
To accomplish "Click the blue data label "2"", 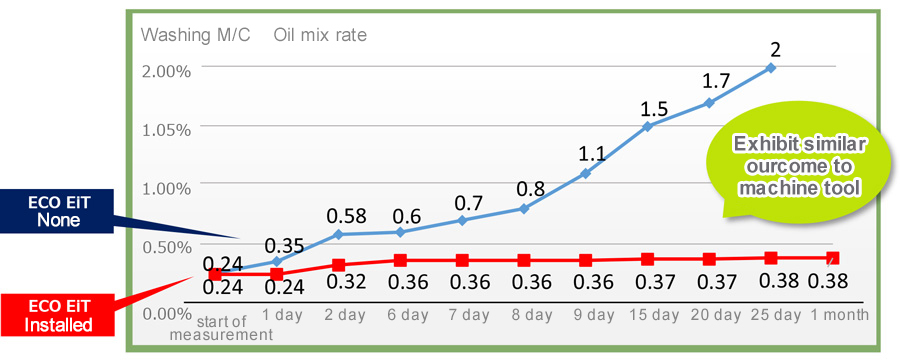I will pos(775,50).
